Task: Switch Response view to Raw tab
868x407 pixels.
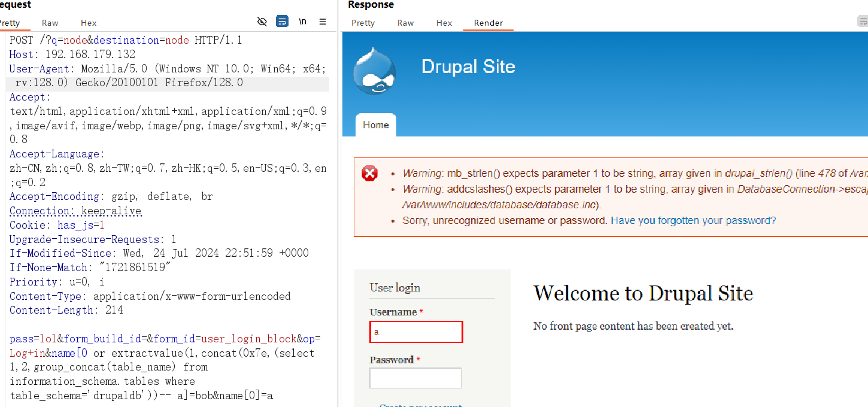Action: [405, 23]
